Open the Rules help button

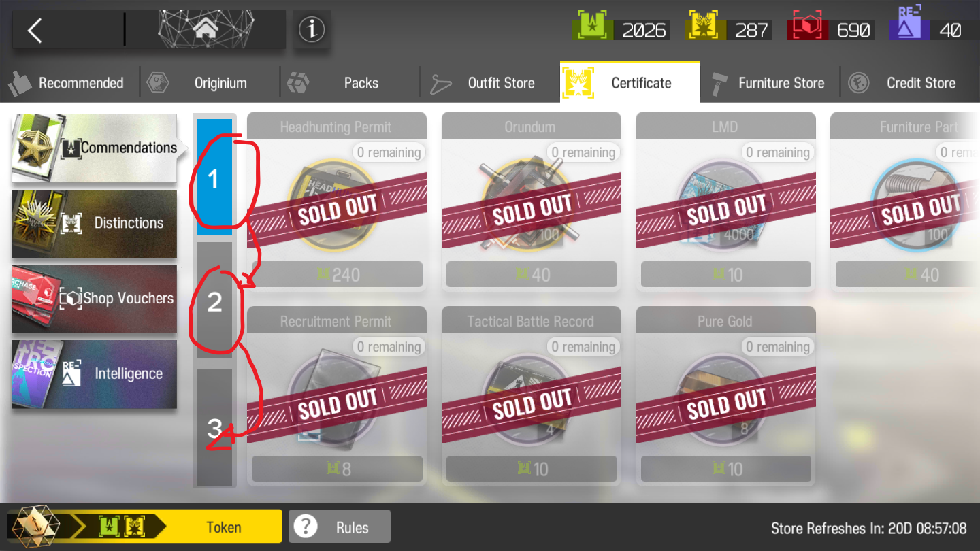[340, 527]
